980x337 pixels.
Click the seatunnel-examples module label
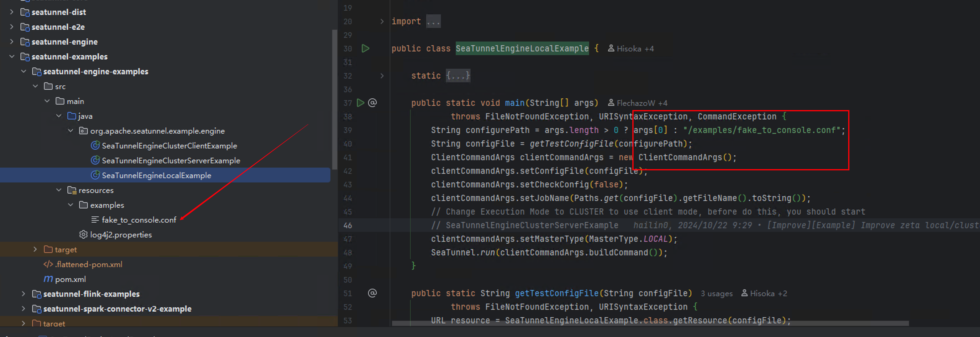click(x=69, y=57)
